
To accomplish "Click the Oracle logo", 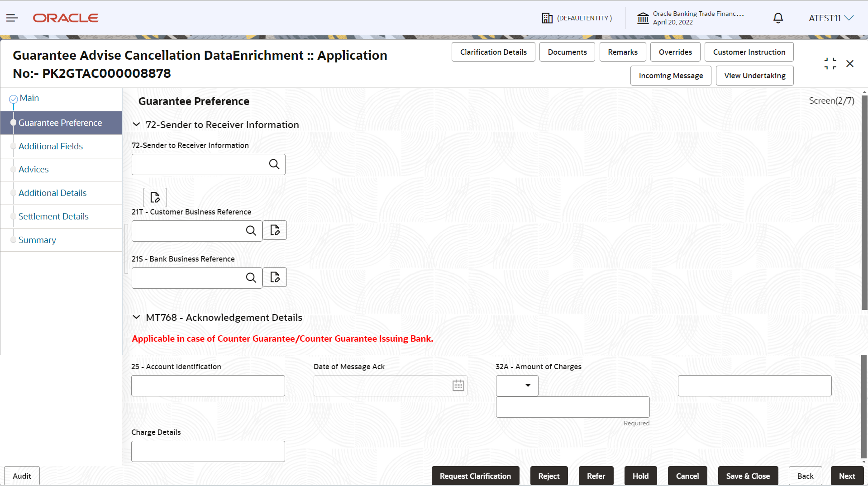I will pos(66,18).
